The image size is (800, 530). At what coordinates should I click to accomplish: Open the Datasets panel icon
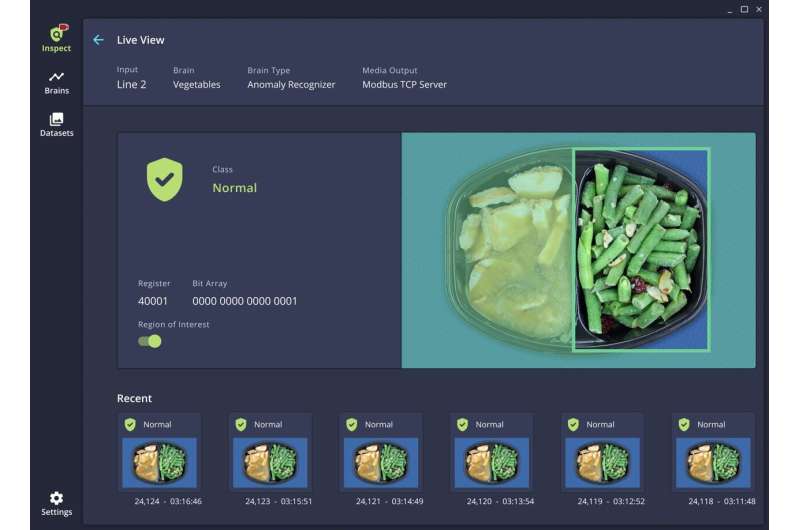click(x=56, y=124)
